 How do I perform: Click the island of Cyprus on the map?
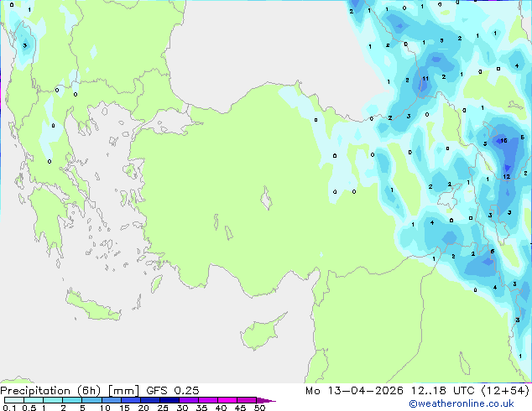(262, 330)
